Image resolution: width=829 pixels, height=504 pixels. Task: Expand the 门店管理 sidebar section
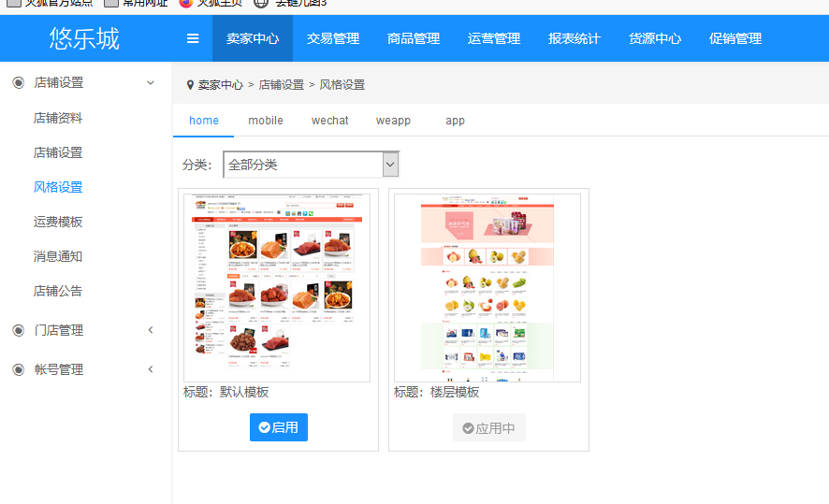(151, 330)
